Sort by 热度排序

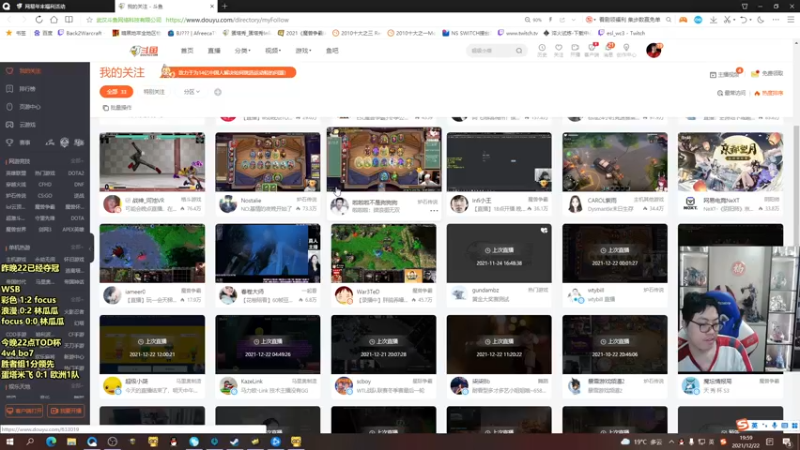[x=768, y=93]
